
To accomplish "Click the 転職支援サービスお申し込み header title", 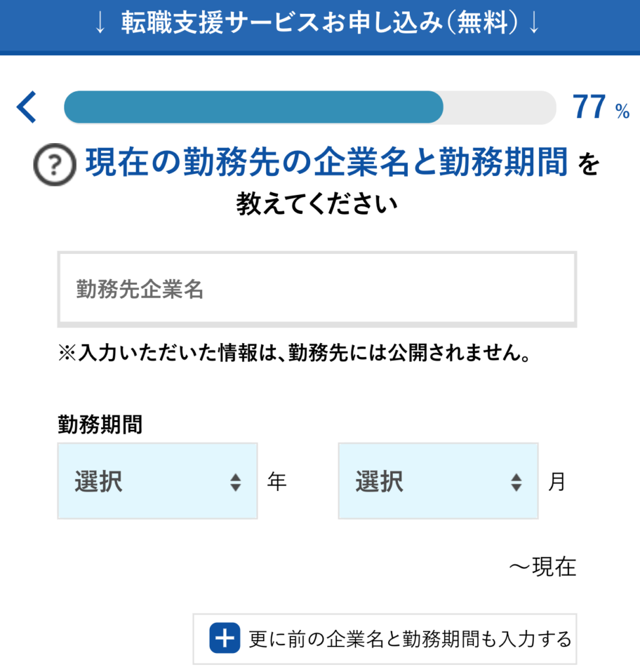I will tap(316, 24).
